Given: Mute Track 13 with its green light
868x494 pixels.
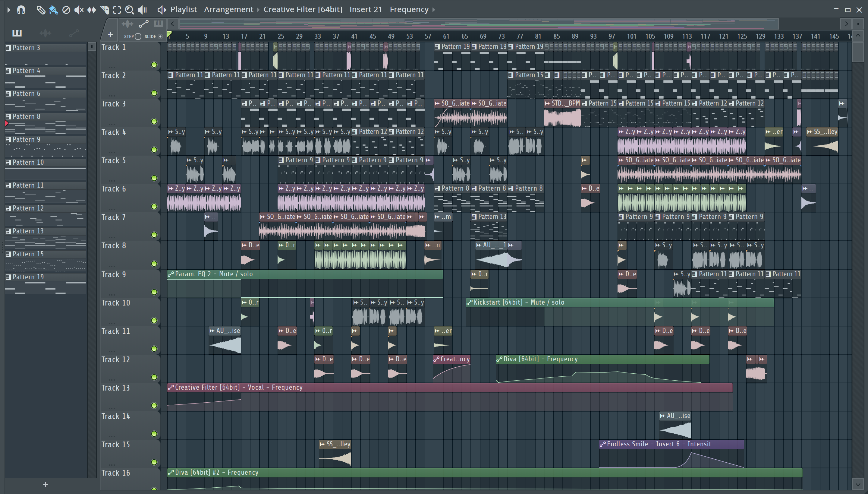Looking at the screenshot, I should 154,405.
